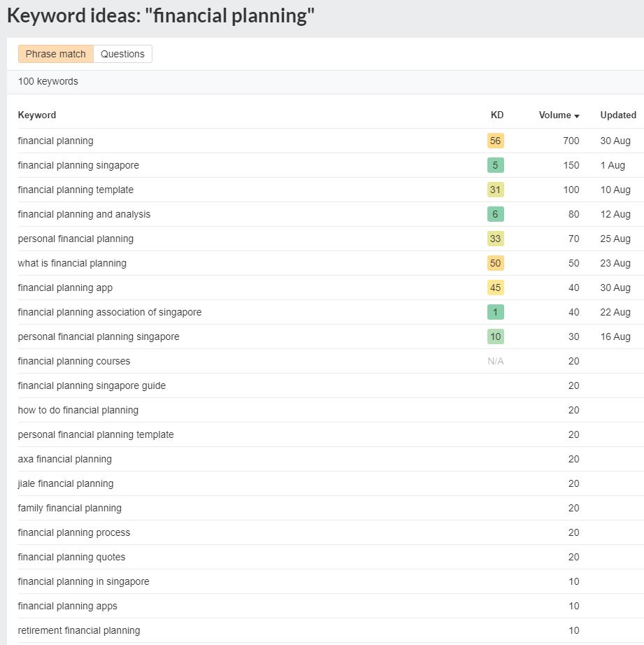
Task: Click N/A for financial planning courses
Action: pos(496,361)
